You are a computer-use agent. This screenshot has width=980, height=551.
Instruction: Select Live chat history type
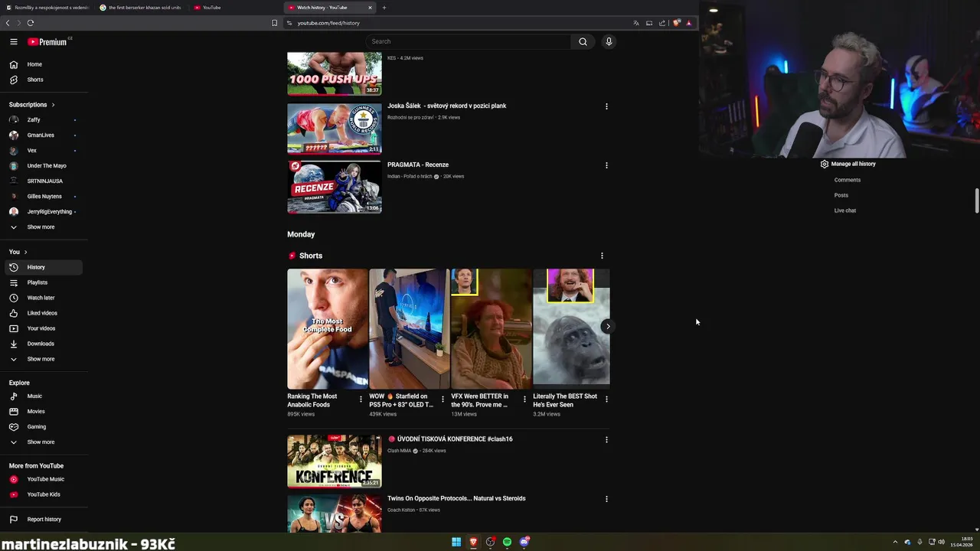coord(844,210)
